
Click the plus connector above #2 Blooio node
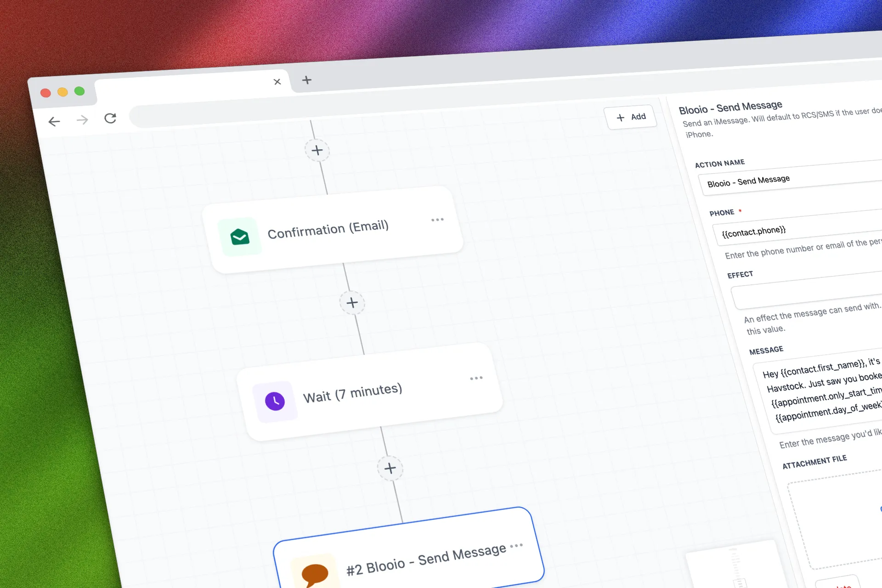tap(390, 468)
